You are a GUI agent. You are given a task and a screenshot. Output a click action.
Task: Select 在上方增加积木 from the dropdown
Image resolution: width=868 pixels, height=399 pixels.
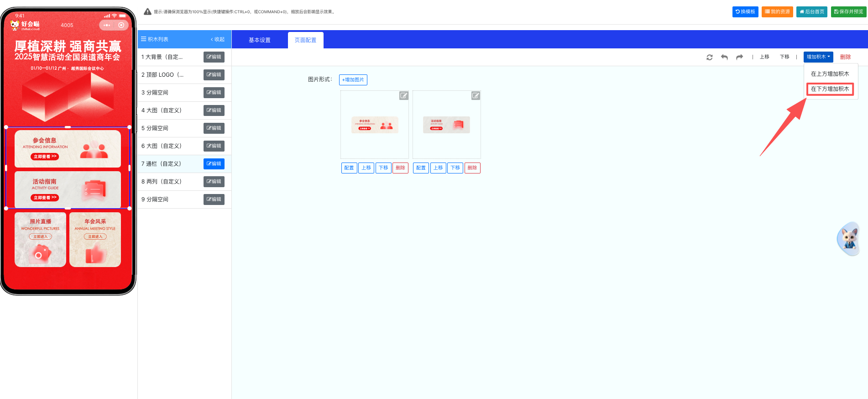[830, 74]
